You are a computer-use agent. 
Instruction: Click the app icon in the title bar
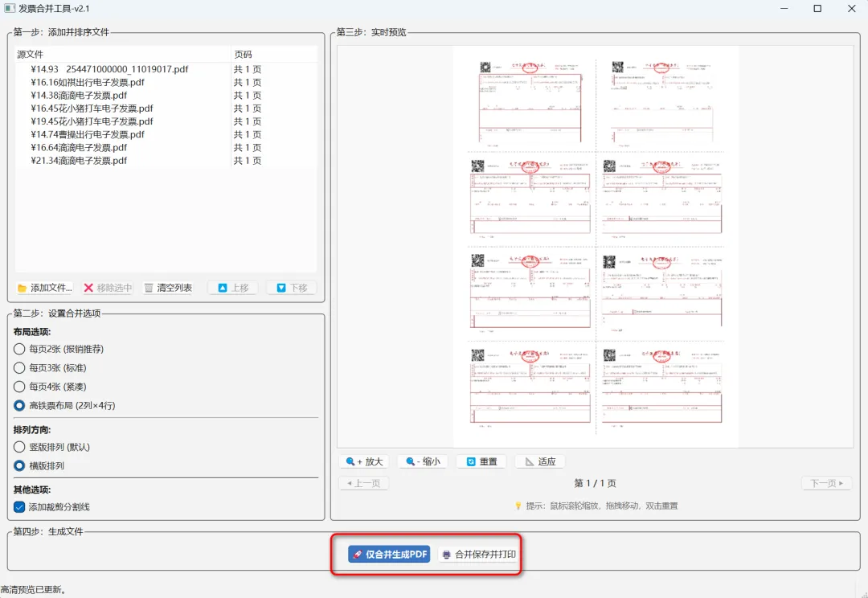click(10, 8)
